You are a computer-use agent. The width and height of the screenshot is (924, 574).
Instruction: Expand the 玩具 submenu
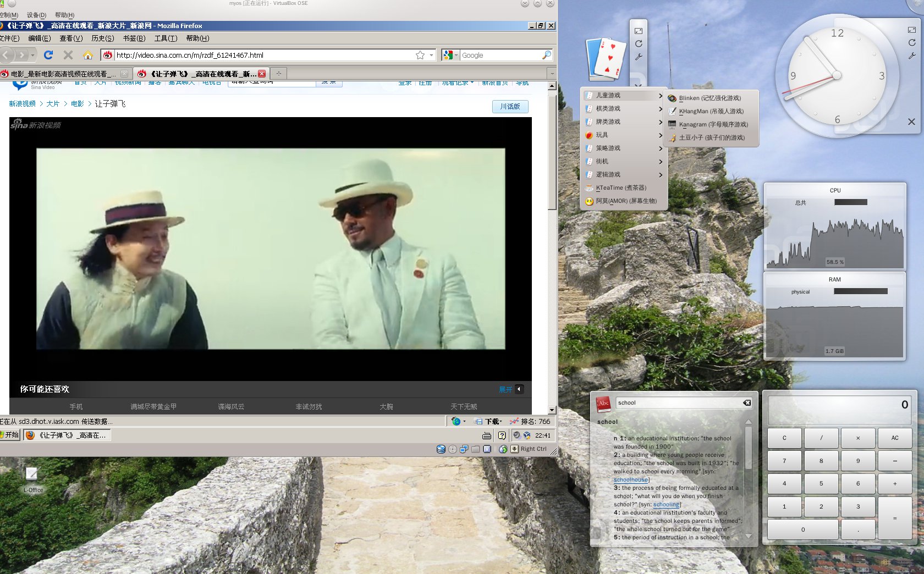click(x=624, y=135)
